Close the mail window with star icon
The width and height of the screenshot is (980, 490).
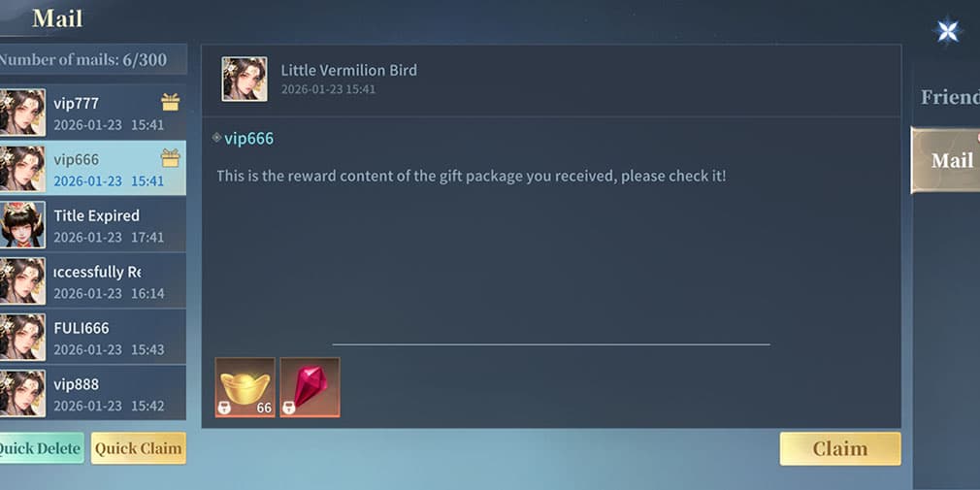click(x=948, y=31)
